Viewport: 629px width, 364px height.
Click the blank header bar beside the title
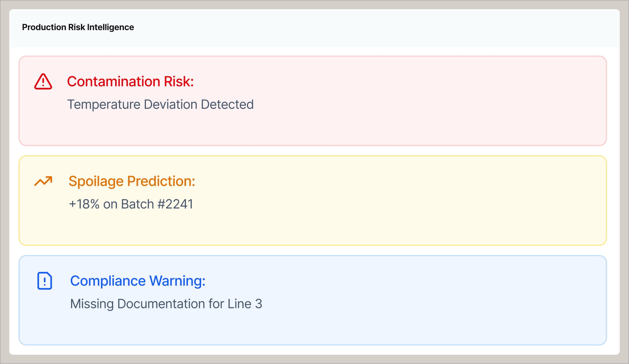377,28
